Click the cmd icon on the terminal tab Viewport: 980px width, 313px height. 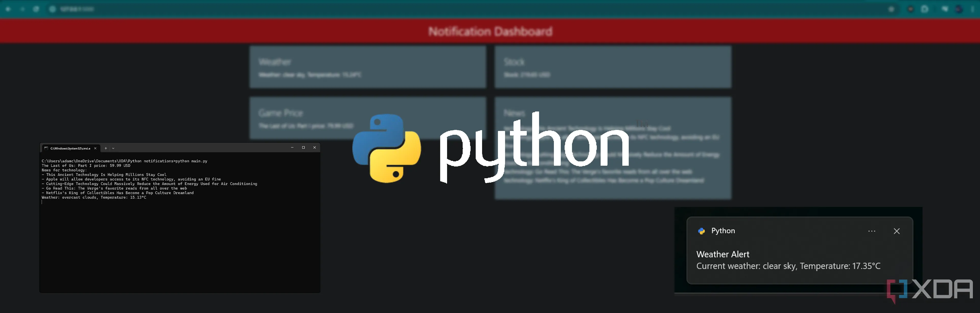pos(46,148)
